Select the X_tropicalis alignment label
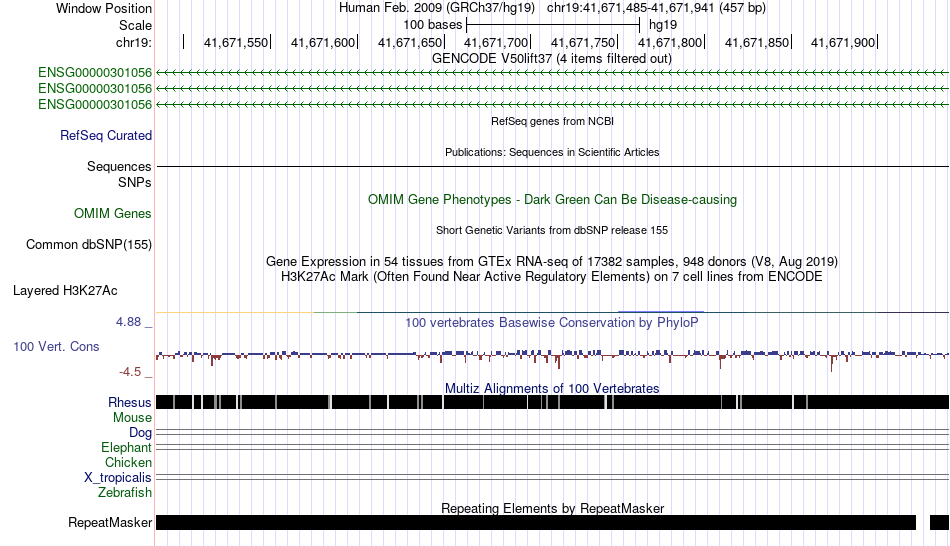This screenshot has width=950, height=546. 118,478
